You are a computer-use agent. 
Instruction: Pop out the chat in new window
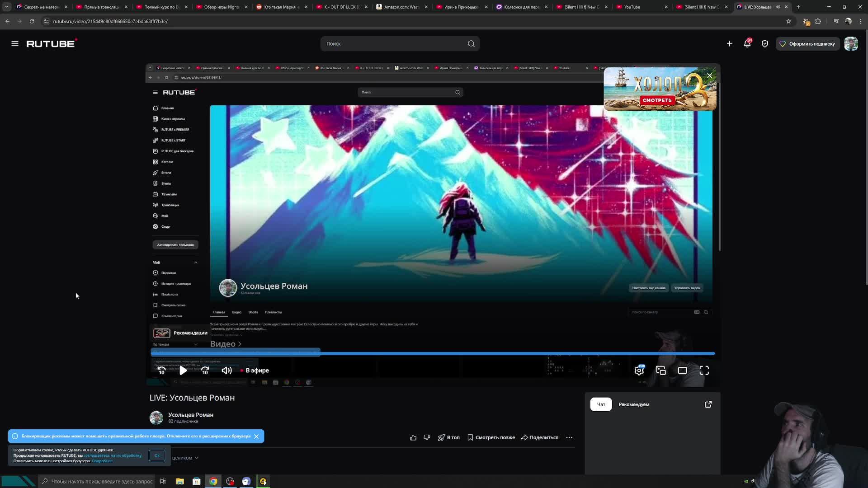[708, 404]
